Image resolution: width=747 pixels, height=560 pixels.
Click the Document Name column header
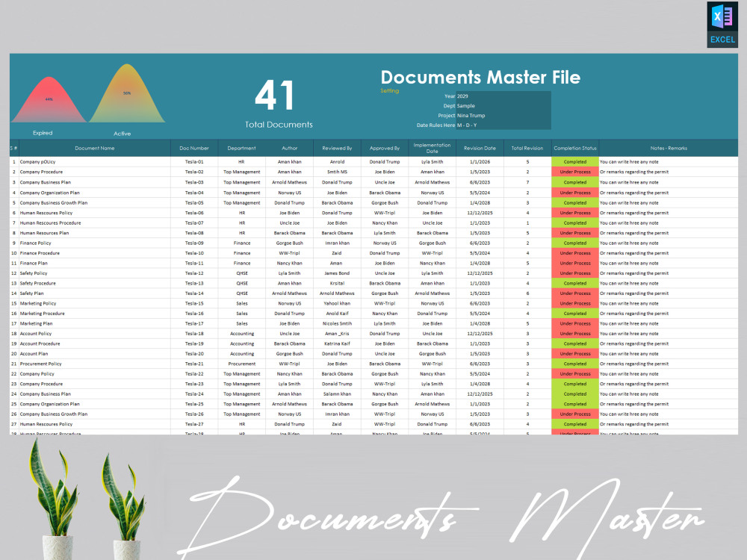pyautogui.click(x=94, y=148)
